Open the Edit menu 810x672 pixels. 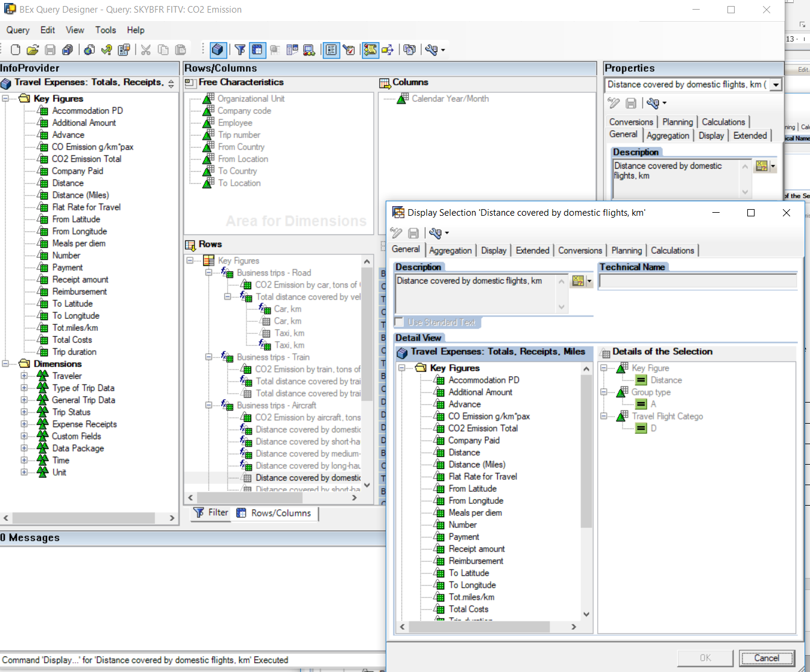pos(48,30)
